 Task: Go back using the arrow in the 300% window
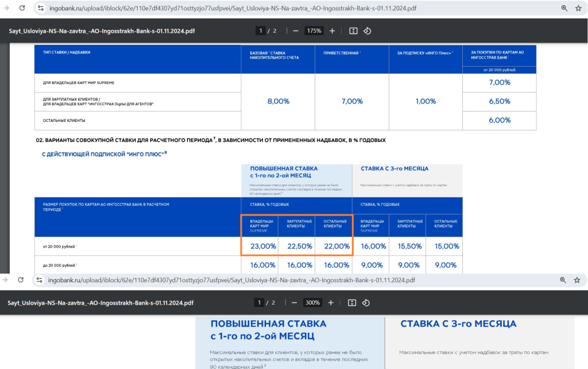pyautogui.click(x=6, y=280)
